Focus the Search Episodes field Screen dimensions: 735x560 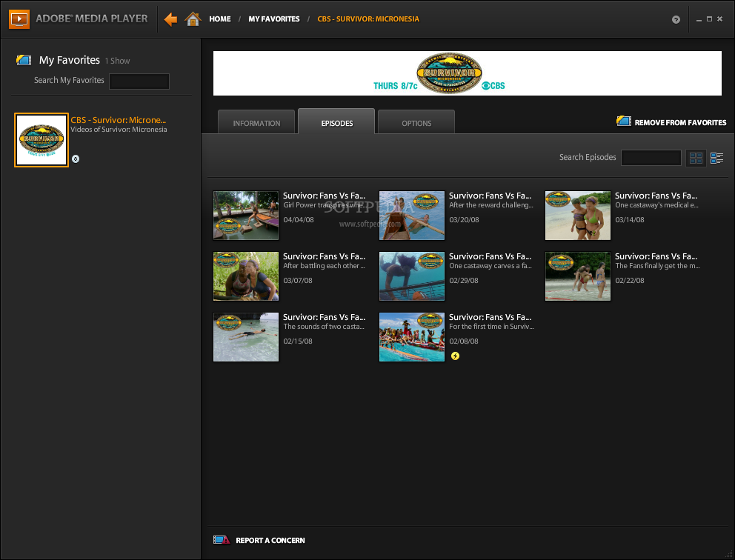click(651, 158)
